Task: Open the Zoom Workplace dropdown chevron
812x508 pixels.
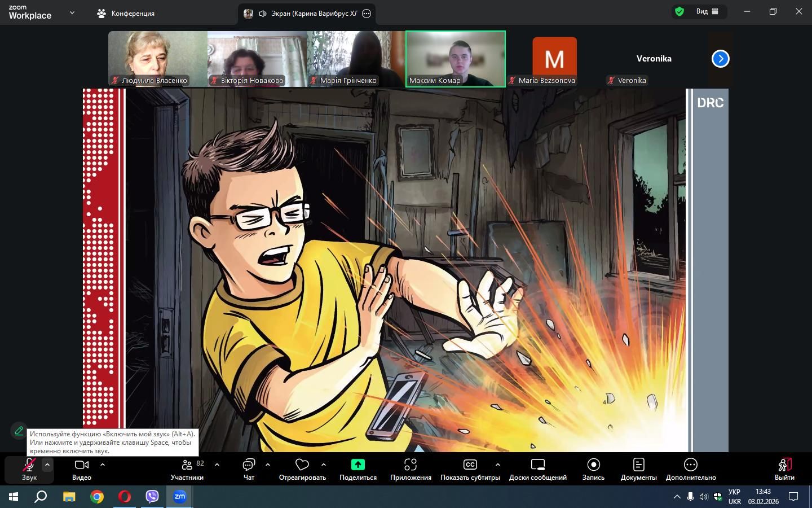Action: coord(72,12)
